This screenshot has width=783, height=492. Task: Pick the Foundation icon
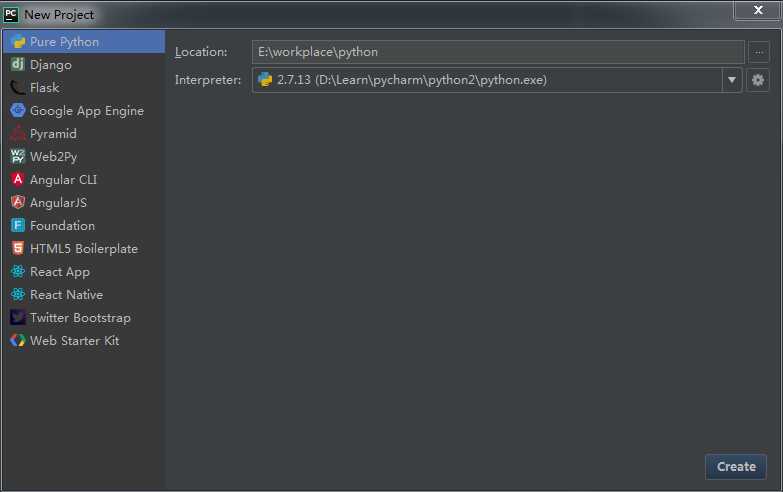18,225
